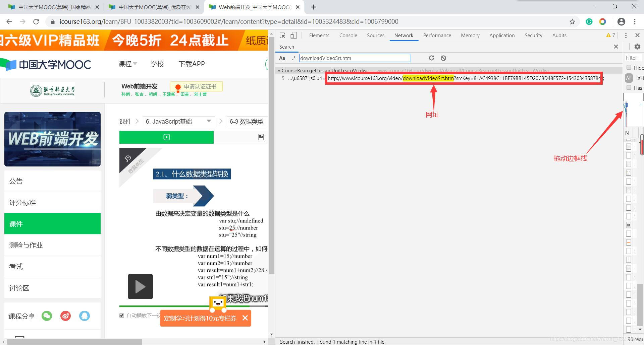Open 公告 in course sidebar

(52, 181)
